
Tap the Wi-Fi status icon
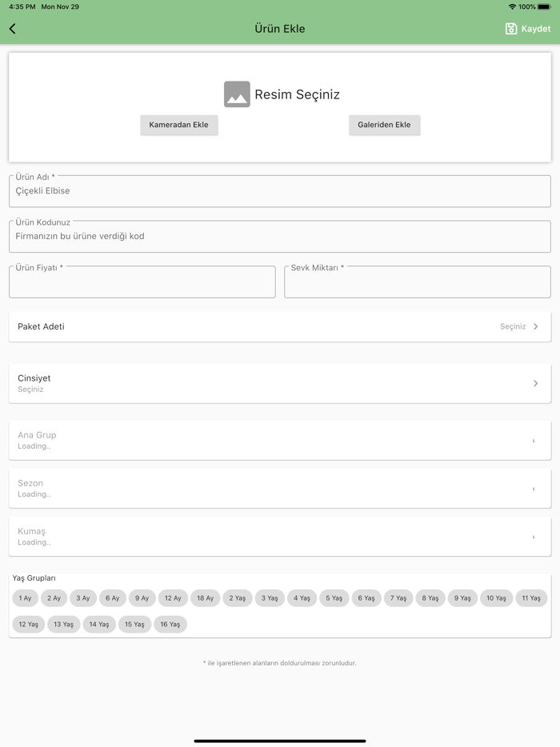[x=512, y=6]
